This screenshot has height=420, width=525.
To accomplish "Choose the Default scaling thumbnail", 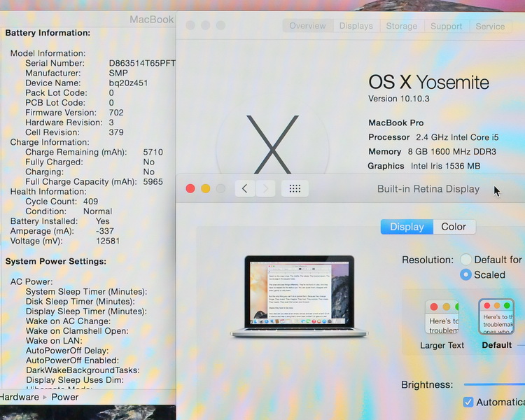I will (496, 316).
